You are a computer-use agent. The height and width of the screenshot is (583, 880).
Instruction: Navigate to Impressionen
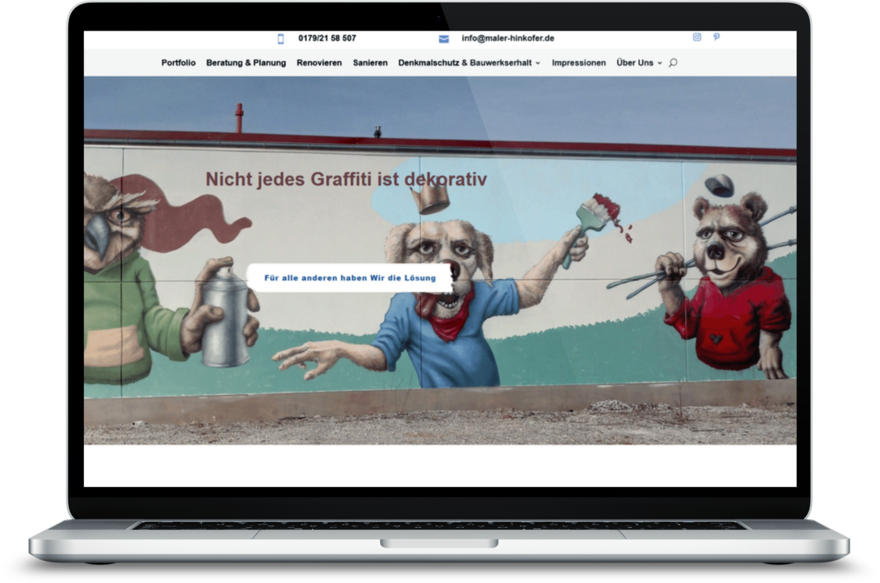[579, 63]
